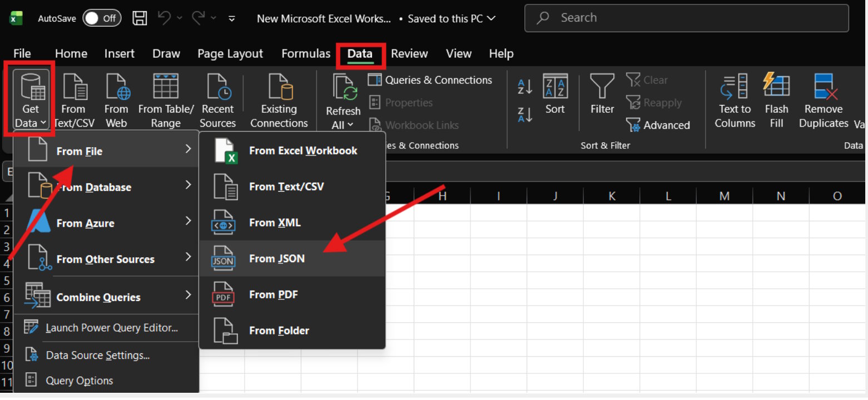Image resolution: width=868 pixels, height=400 pixels.
Task: Expand the Combine Queries submenu
Action: coord(106,297)
